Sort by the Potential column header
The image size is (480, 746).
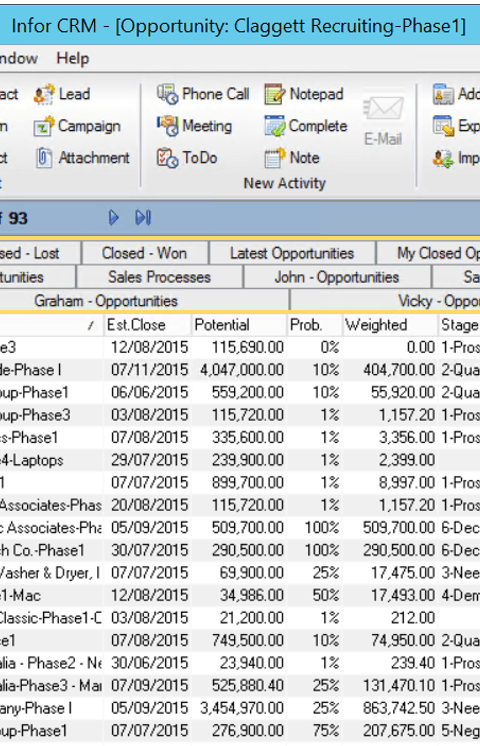point(239,325)
